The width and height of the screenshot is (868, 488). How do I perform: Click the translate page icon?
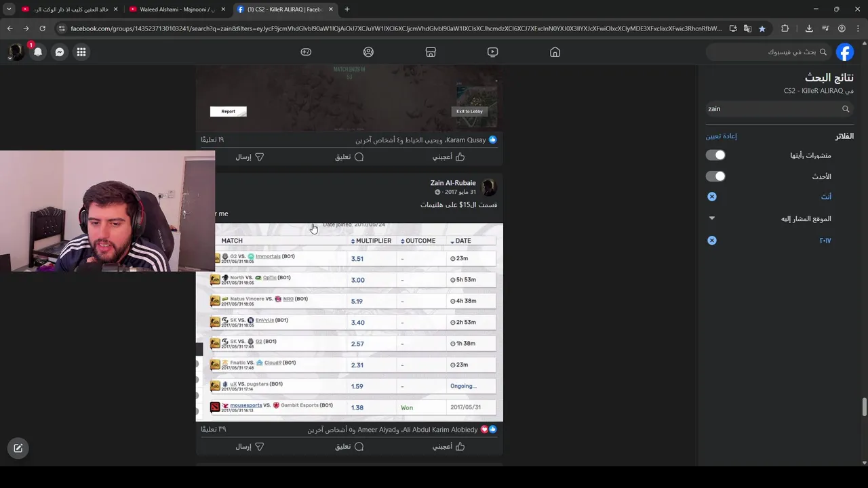click(x=747, y=28)
